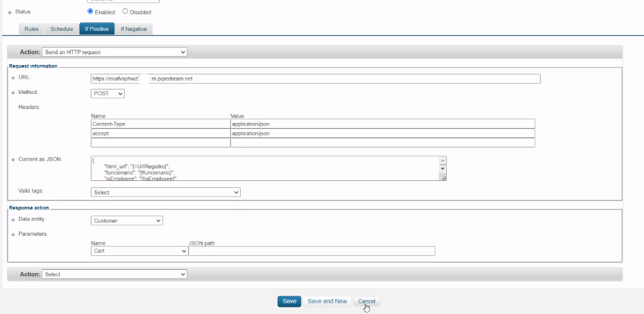This screenshot has height=314, width=644.
Task: Open the Valid tags Select dropdown
Action: coord(166,192)
